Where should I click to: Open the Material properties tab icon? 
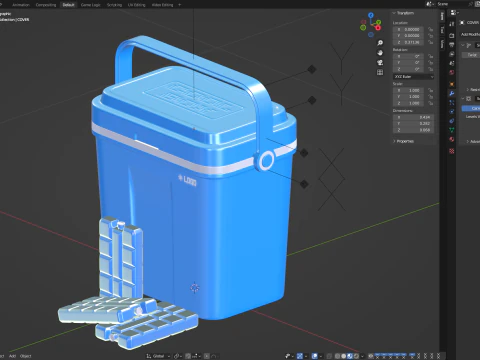[452, 139]
